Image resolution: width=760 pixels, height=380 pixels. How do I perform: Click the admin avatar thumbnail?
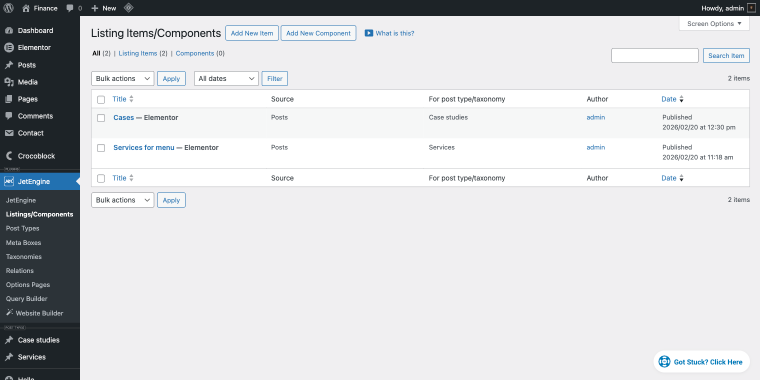pos(751,8)
